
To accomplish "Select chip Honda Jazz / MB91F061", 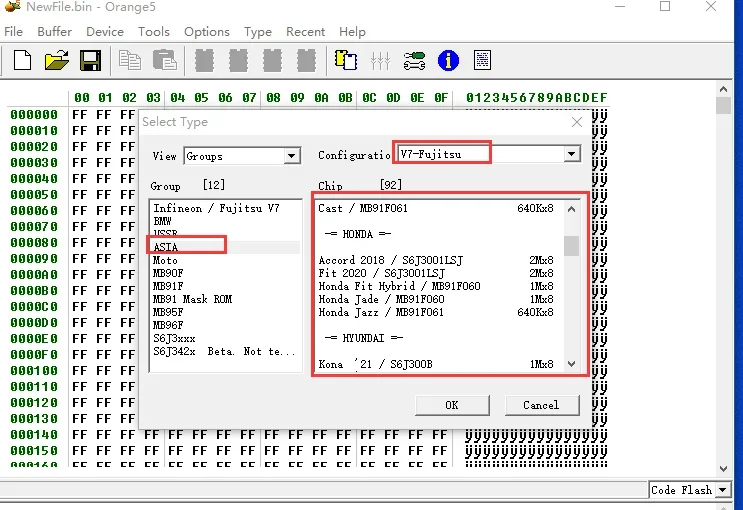I will coord(436,312).
